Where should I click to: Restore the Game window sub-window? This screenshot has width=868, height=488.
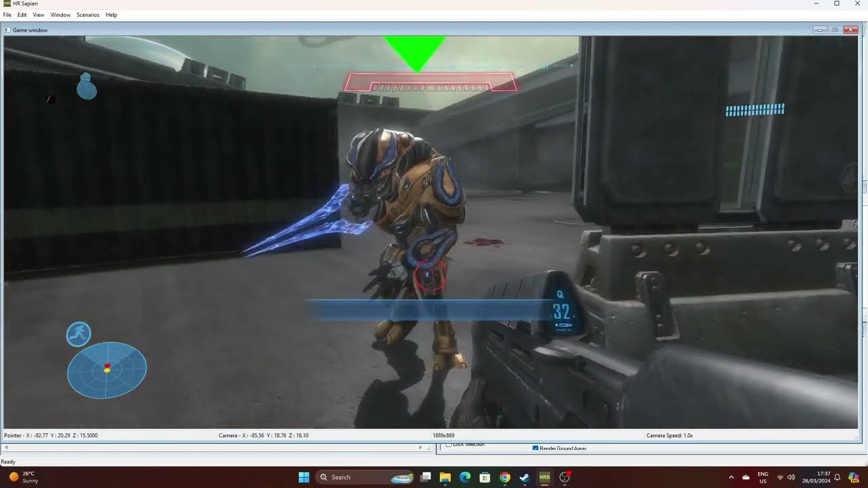[835, 30]
